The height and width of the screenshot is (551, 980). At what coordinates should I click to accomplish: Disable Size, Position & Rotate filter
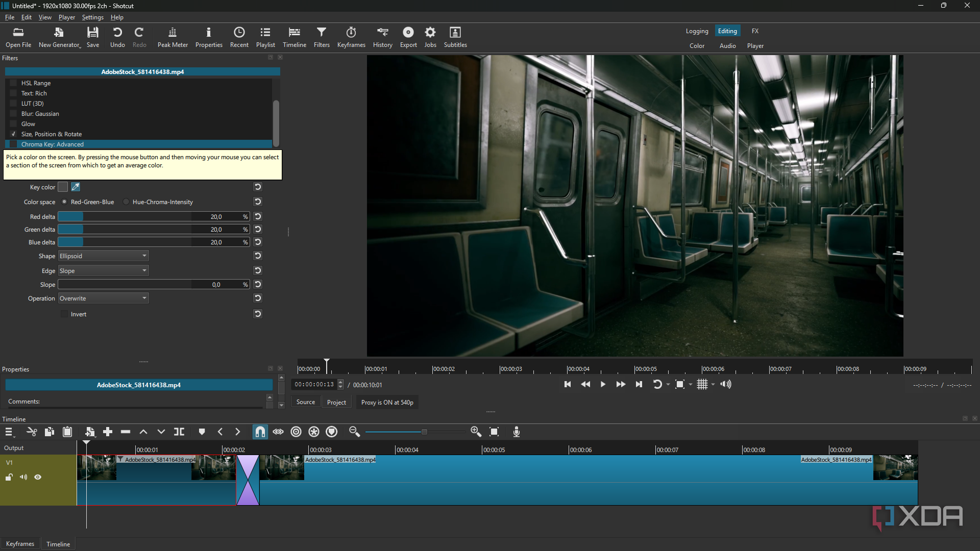(13, 134)
